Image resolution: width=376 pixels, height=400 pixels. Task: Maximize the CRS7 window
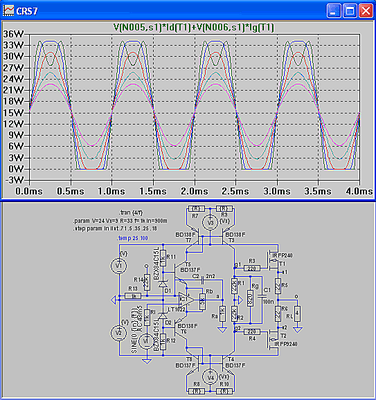[x=350, y=11]
